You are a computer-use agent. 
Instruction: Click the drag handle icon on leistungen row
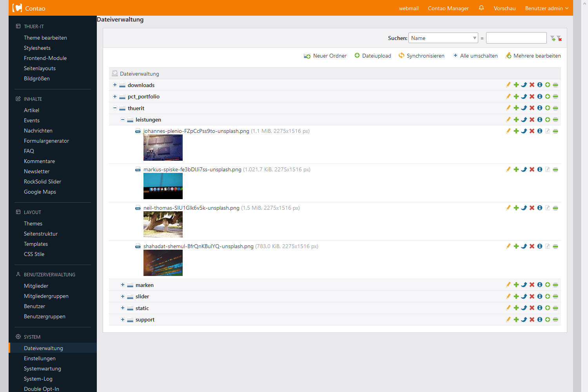tap(555, 120)
